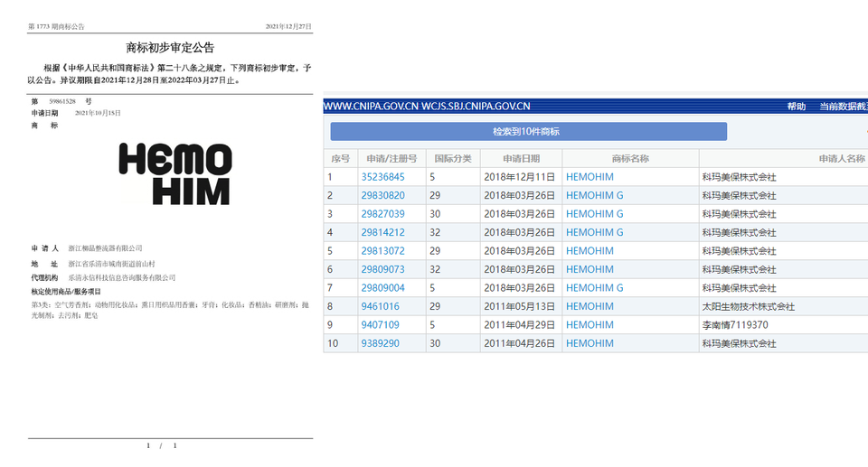Click the HEMO HIM trademark logo image

(175, 174)
